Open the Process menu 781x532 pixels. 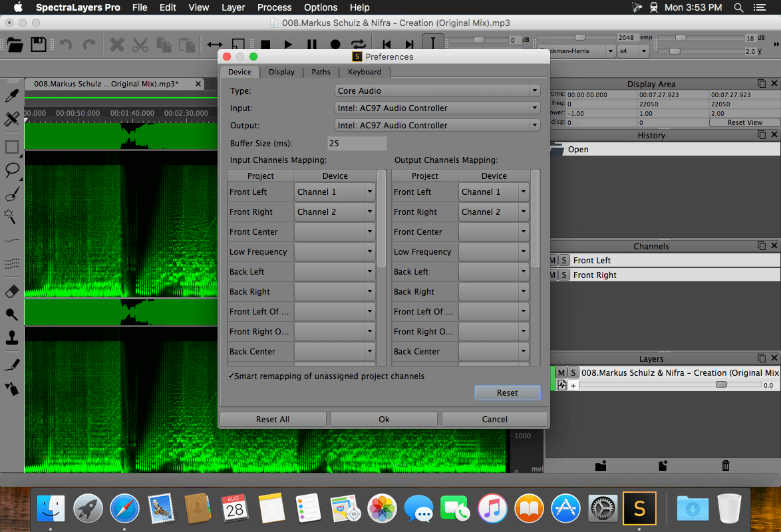tap(274, 7)
